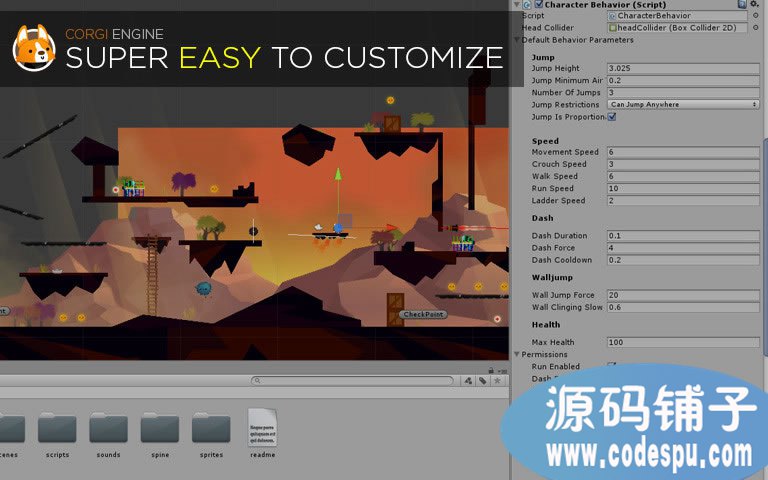Select the wooden ladder in the scene

[x=152, y=277]
